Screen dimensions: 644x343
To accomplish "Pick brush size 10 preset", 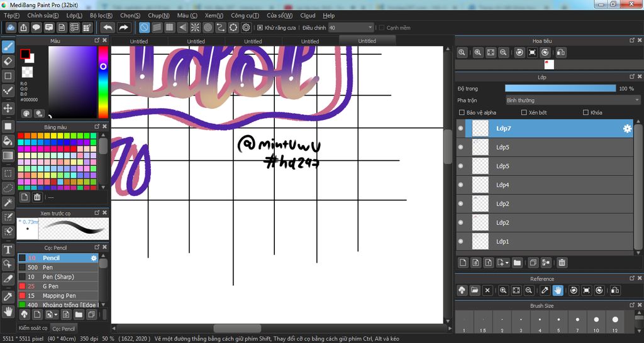I will pyautogui.click(x=596, y=322).
